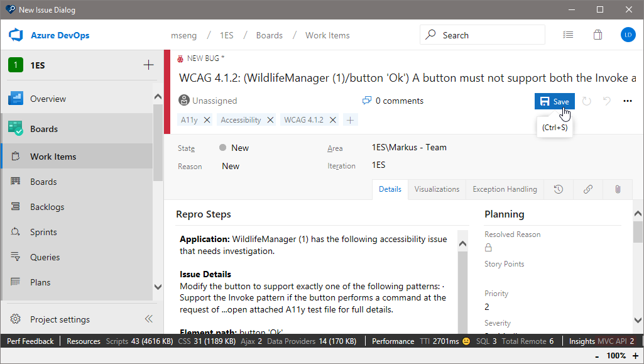
Task: Click details pane scroll up arrow
Action: click(x=638, y=213)
